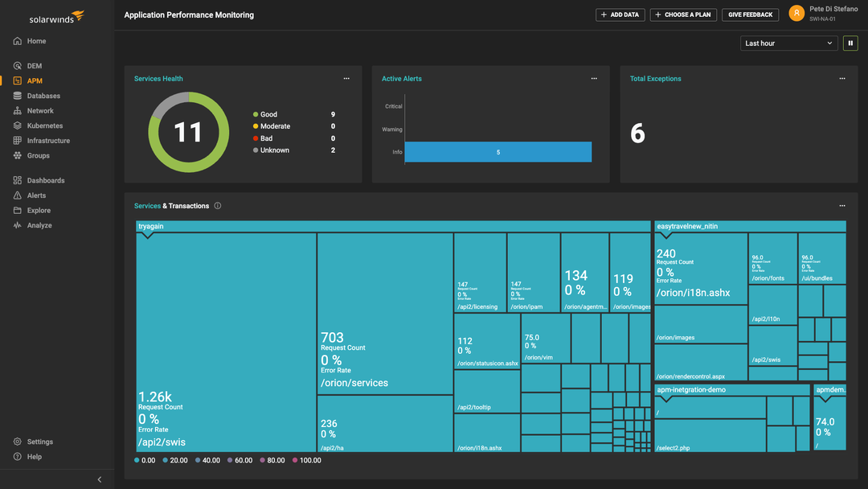Select the Databases icon in sidebar

[18, 95]
